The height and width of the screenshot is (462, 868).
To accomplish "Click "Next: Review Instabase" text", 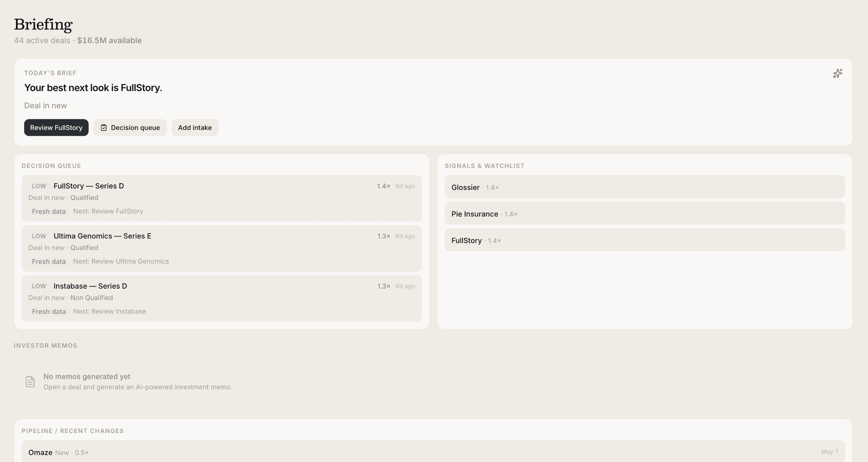I will point(110,311).
